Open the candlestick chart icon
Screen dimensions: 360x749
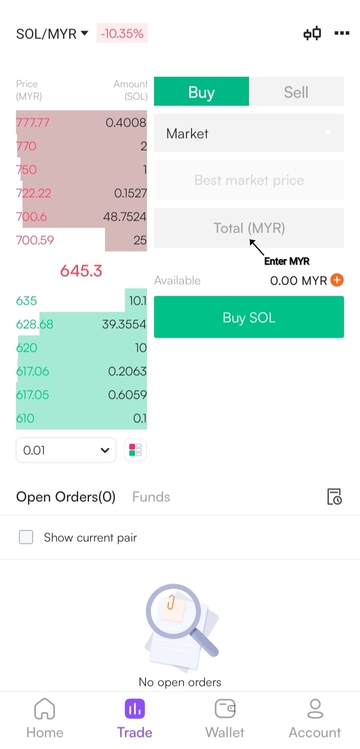[x=312, y=34]
